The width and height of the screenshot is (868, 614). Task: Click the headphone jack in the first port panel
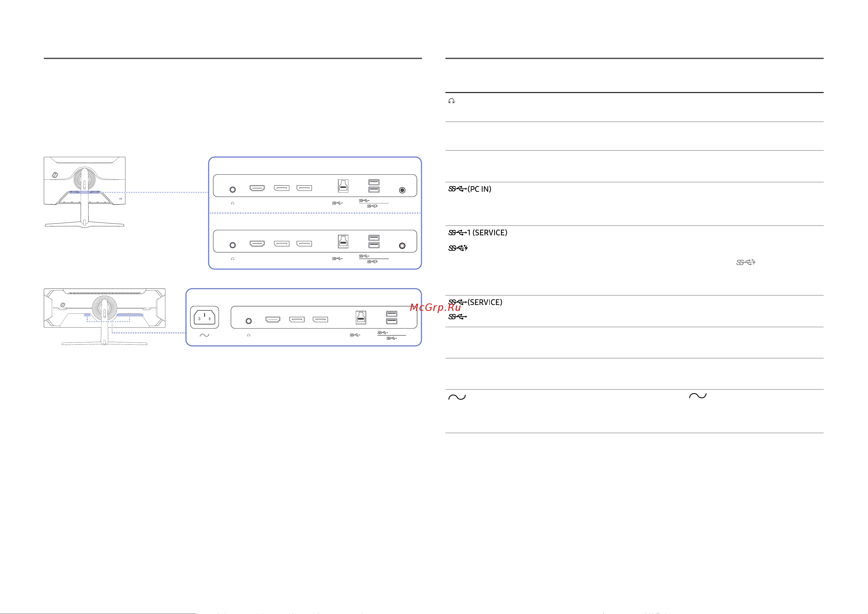(232, 189)
